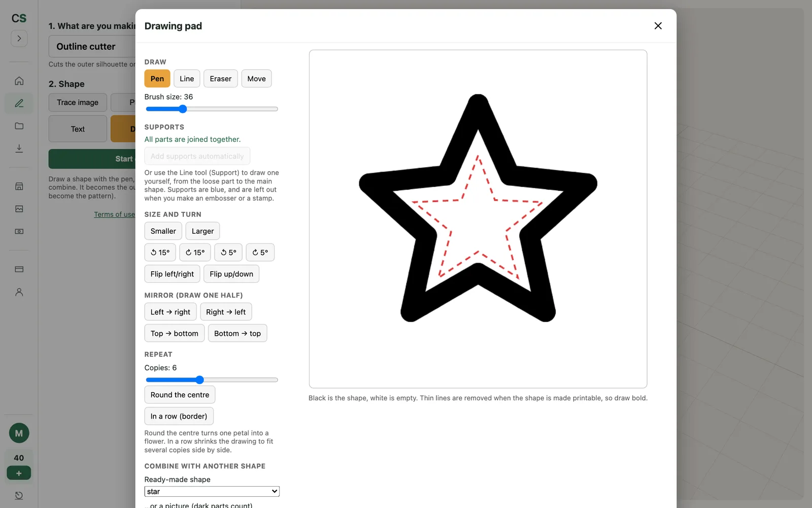The width and height of the screenshot is (812, 508).
Task: Select the Eraser tool
Action: 221,79
